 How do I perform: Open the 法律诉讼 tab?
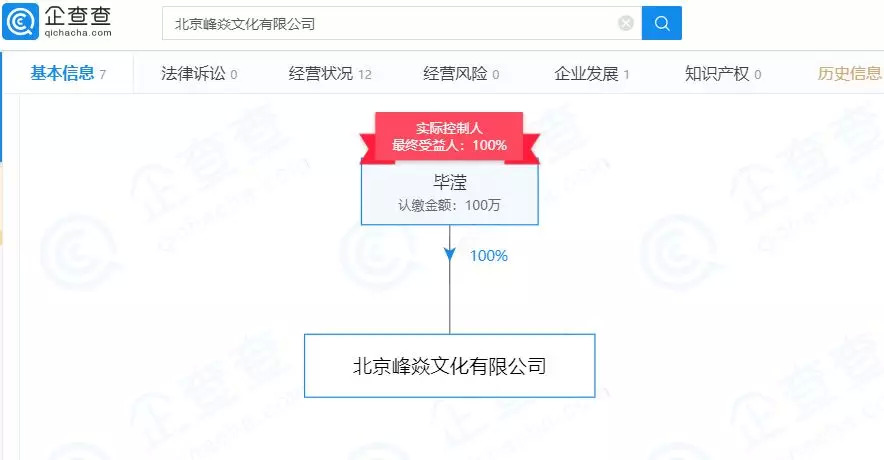[x=193, y=73]
